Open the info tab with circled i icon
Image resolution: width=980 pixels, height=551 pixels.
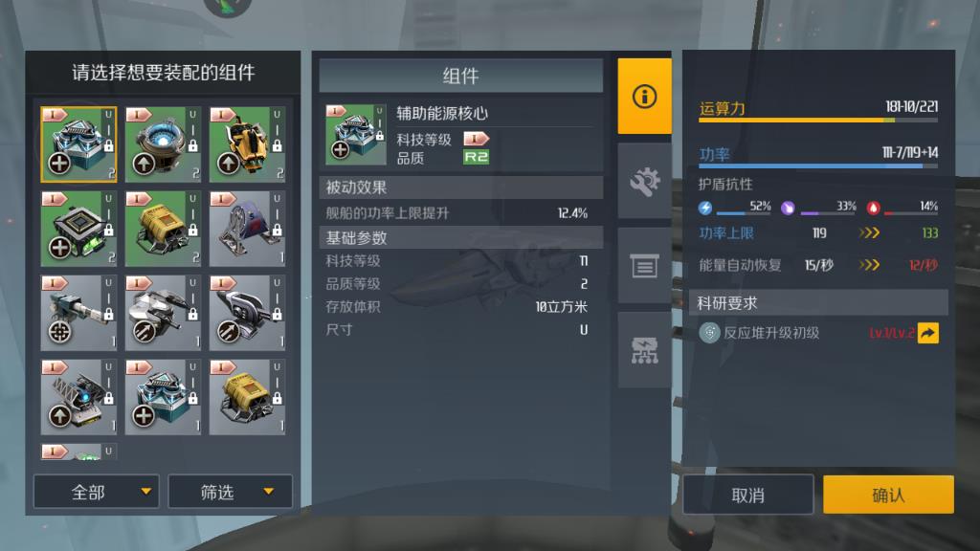point(644,97)
